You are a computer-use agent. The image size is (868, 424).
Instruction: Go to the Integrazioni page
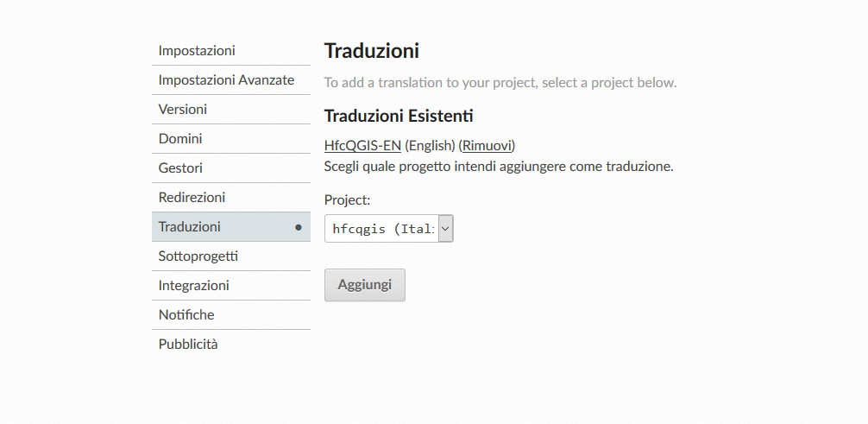tap(193, 286)
